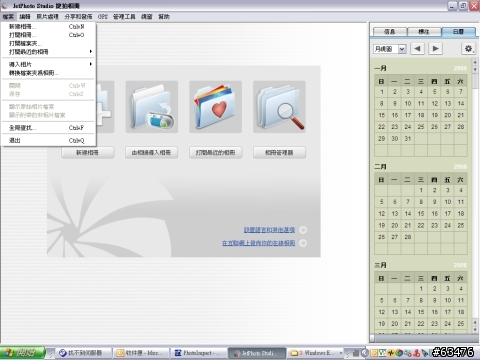Click the 一月 month heading
Screen dimensions: 480x360
(x=381, y=68)
